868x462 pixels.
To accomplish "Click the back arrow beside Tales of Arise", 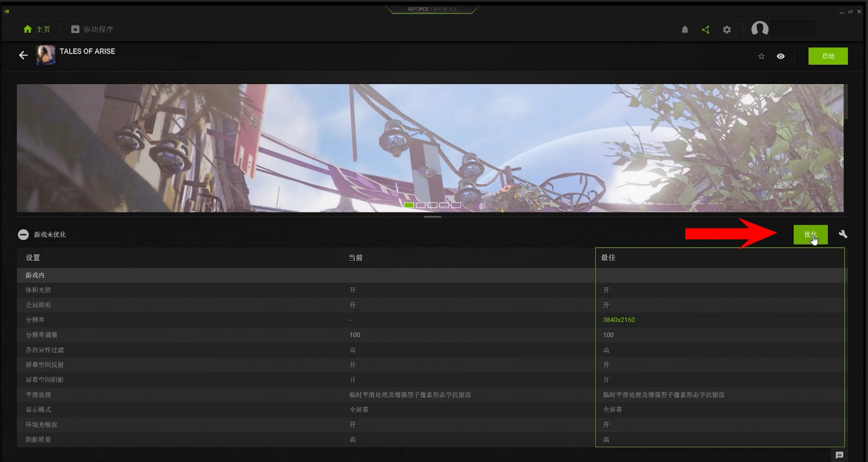I will point(23,55).
